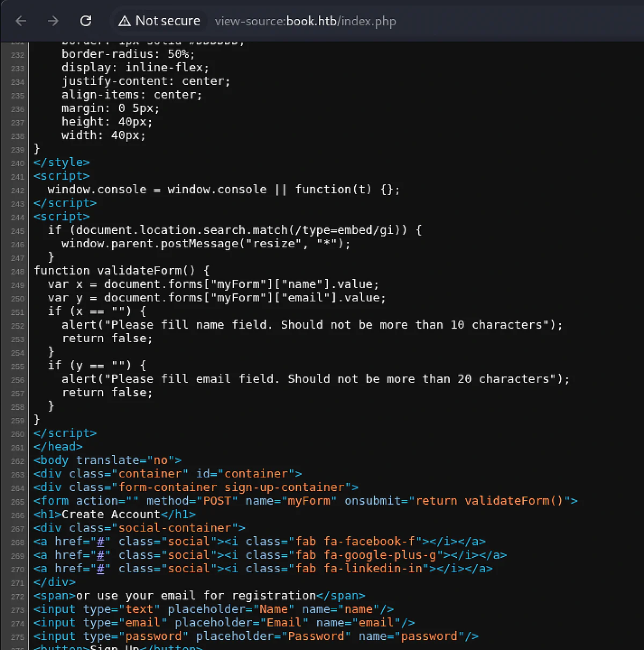The image size is (644, 650).
Task: Follow the # href link on the fa-facebook-f line
Action: [100, 541]
